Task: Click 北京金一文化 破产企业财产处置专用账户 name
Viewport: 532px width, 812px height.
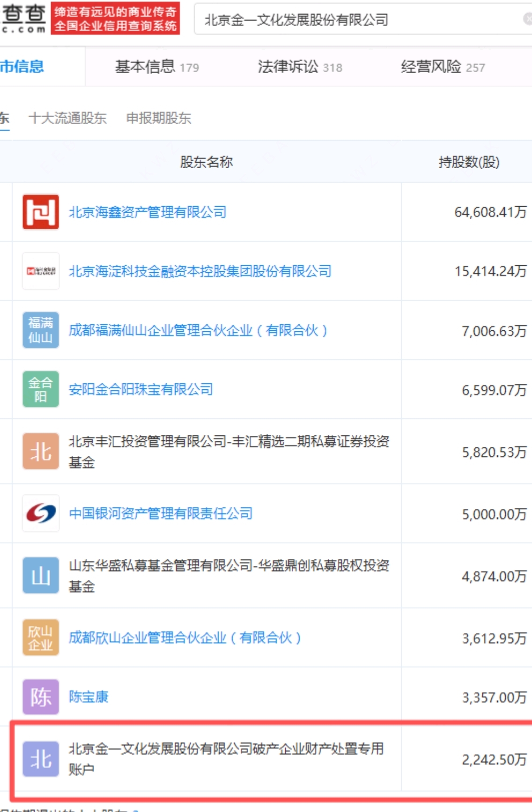Action: pyautogui.click(x=226, y=759)
